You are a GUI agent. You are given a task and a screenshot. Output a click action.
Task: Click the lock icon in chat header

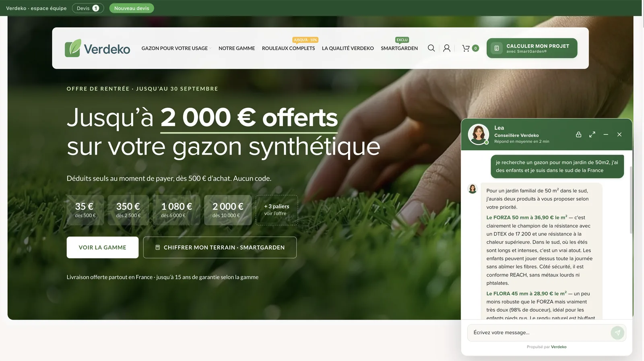578,134
